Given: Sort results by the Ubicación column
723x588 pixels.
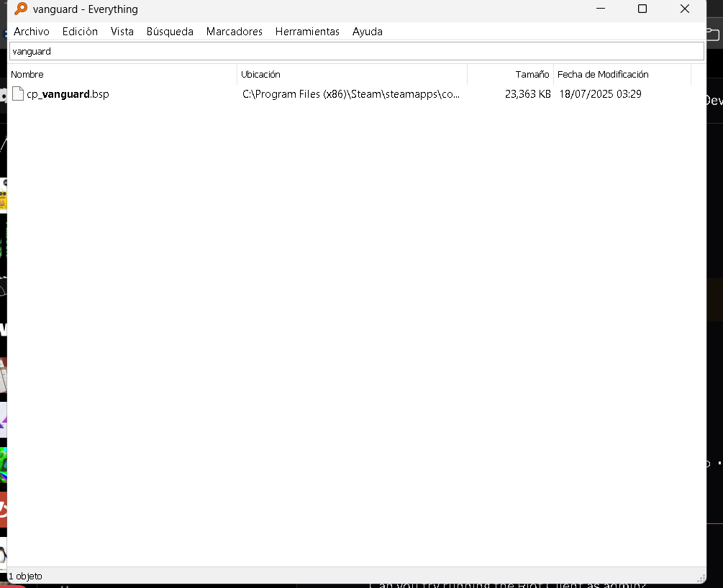Looking at the screenshot, I should coord(353,74).
